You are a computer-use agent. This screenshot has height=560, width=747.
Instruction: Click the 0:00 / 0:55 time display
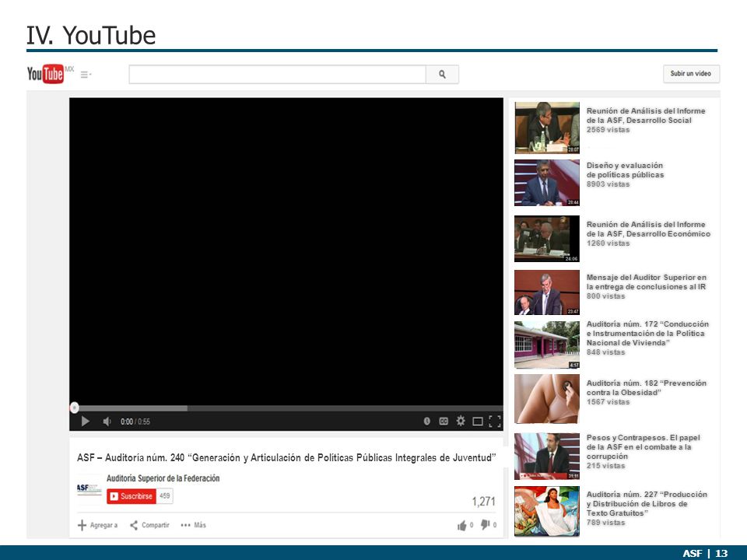click(135, 422)
